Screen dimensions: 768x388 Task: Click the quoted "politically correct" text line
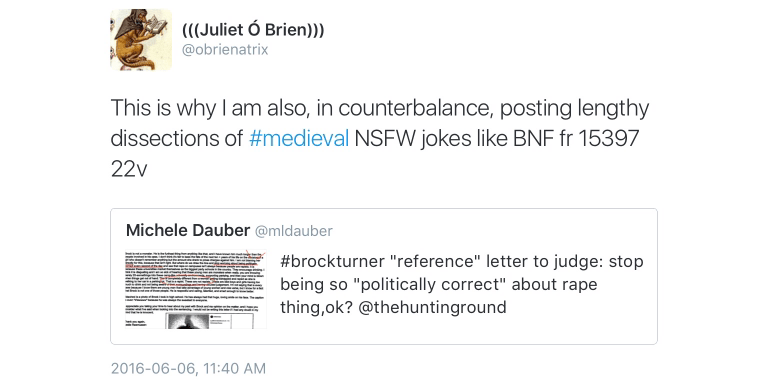(438, 284)
